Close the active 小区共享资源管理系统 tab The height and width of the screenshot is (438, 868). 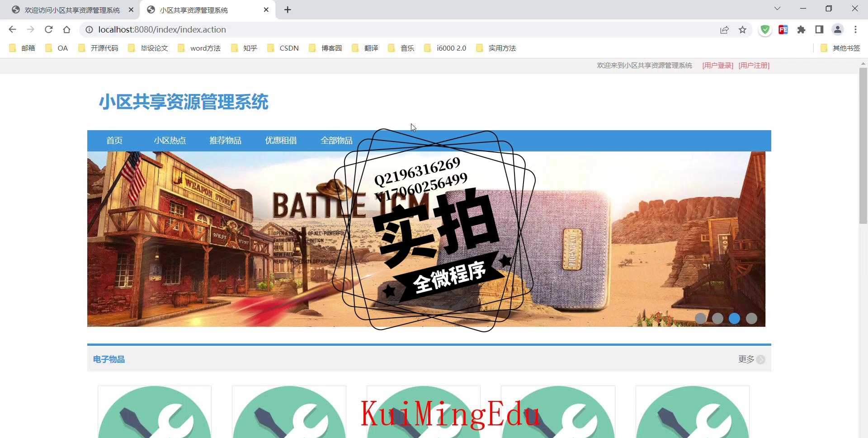point(266,9)
